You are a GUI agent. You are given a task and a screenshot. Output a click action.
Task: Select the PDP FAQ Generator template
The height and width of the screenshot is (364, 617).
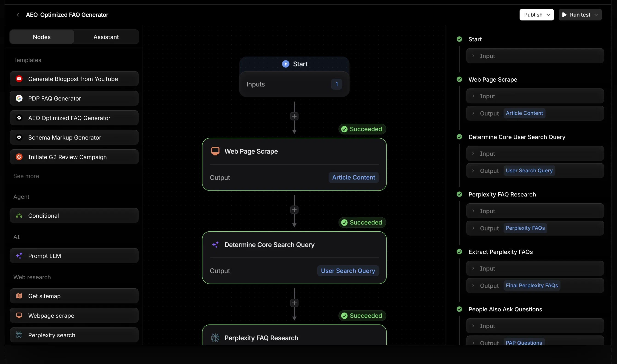coord(74,98)
